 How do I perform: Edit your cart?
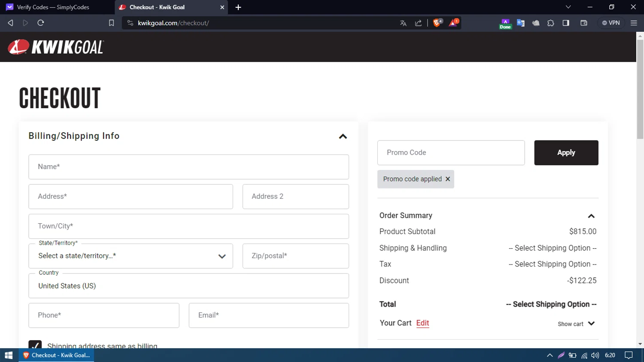(422, 323)
